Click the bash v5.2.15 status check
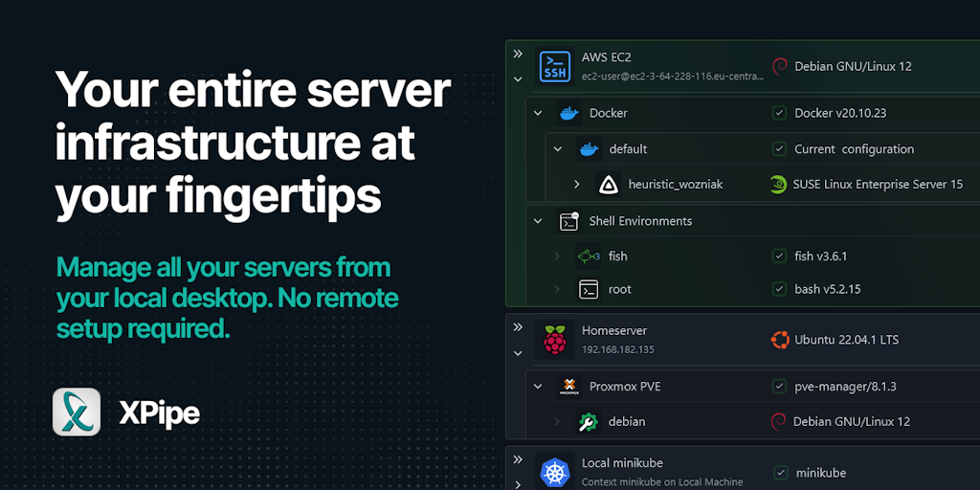The image size is (980, 490). (x=779, y=289)
